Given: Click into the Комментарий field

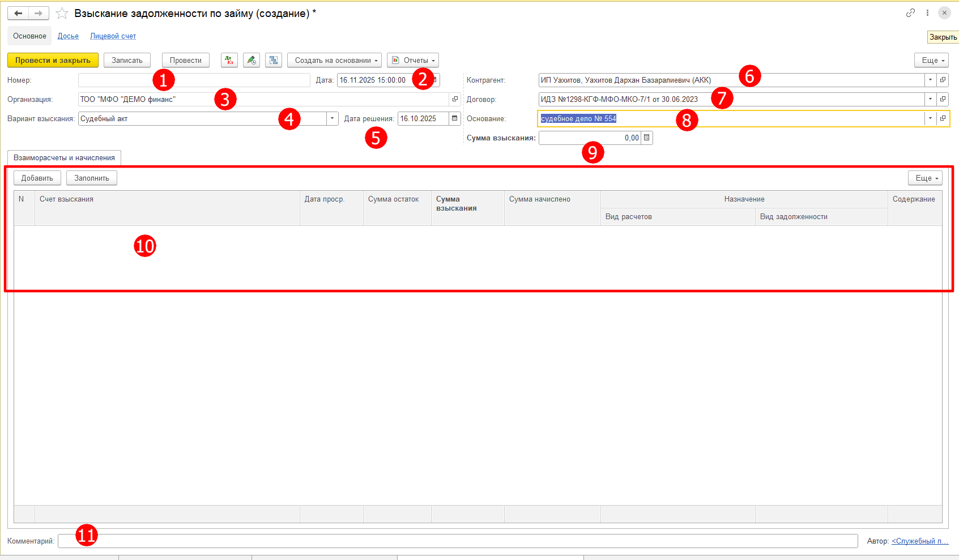Looking at the screenshot, I should point(458,541).
